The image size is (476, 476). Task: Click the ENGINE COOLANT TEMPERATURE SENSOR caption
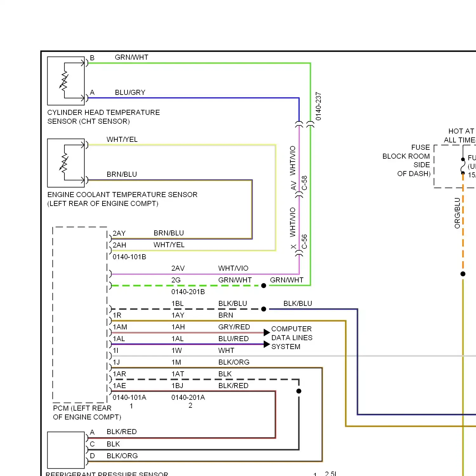pos(122,199)
